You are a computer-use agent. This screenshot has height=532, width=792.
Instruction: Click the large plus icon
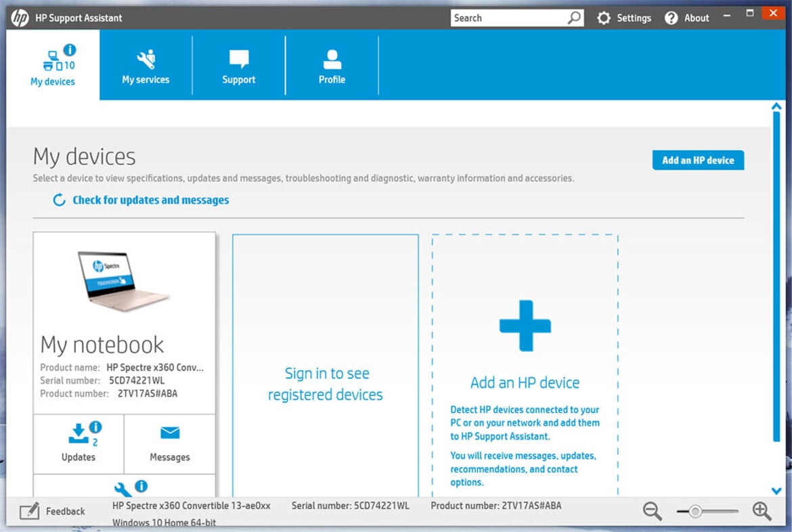(525, 326)
